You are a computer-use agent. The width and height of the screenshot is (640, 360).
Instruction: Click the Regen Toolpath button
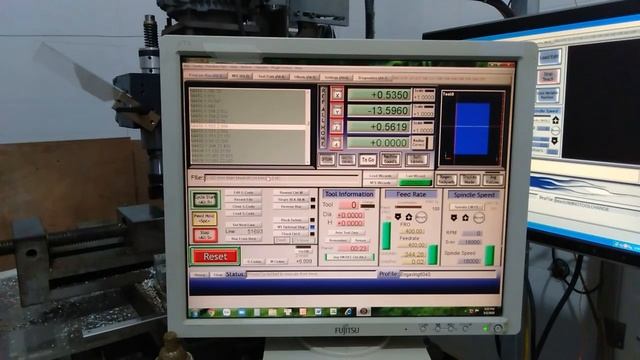[x=446, y=179]
